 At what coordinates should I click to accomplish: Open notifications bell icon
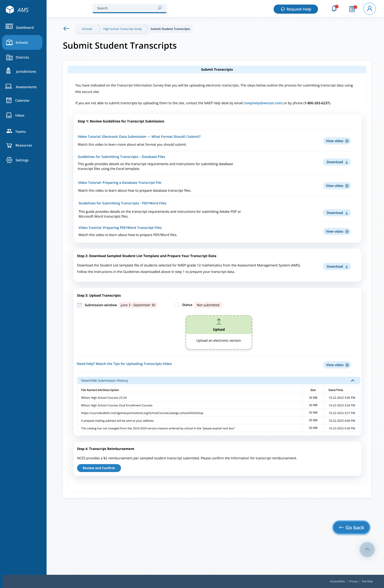334,8
